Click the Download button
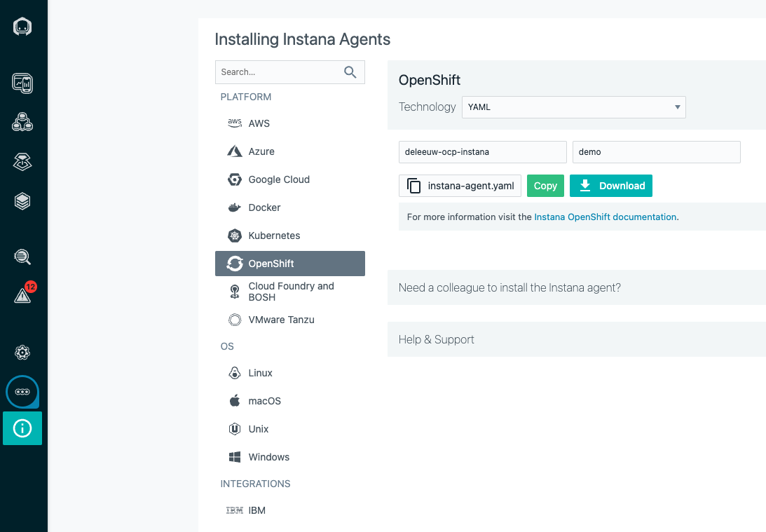Image resolution: width=766 pixels, height=532 pixels. click(x=610, y=186)
